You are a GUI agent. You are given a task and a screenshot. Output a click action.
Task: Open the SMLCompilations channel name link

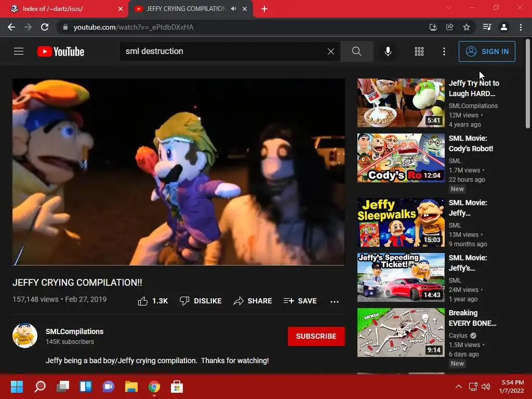75,331
